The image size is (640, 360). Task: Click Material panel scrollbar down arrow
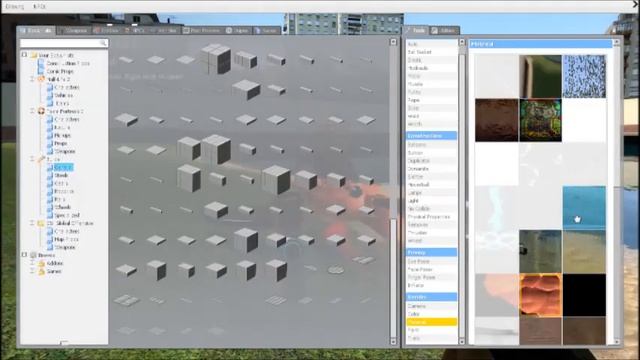click(x=616, y=341)
